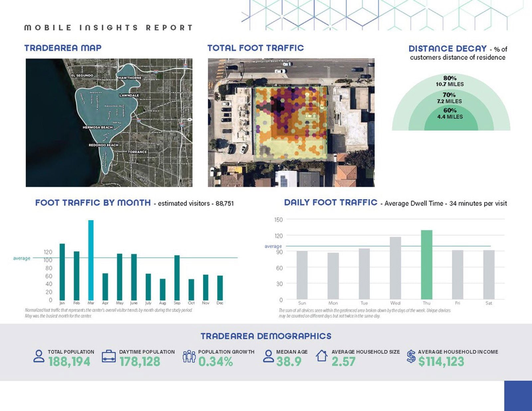Click the $114,123 household income value
Viewport: 532px width, 411px height.
(441, 362)
